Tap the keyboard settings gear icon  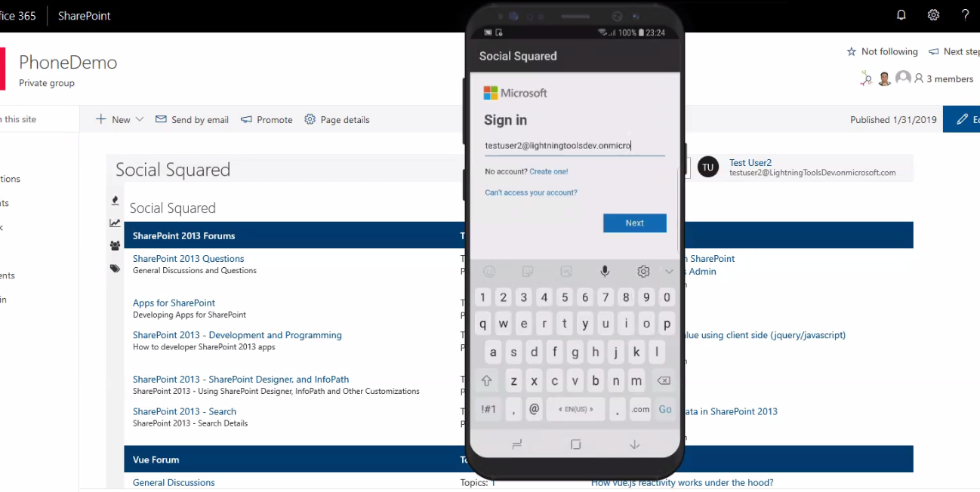pyautogui.click(x=643, y=271)
